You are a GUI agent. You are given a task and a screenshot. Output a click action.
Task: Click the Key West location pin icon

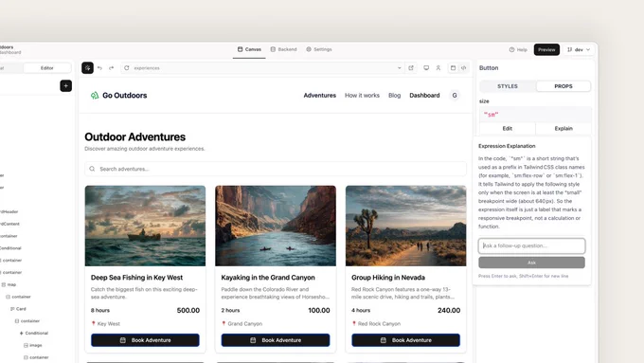(x=93, y=323)
